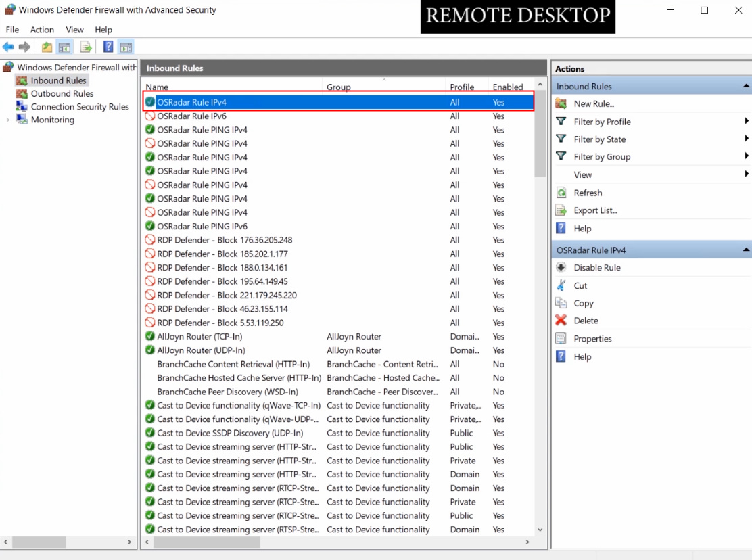Open the View menu in the menu bar
The width and height of the screenshot is (752, 560).
(x=74, y=30)
